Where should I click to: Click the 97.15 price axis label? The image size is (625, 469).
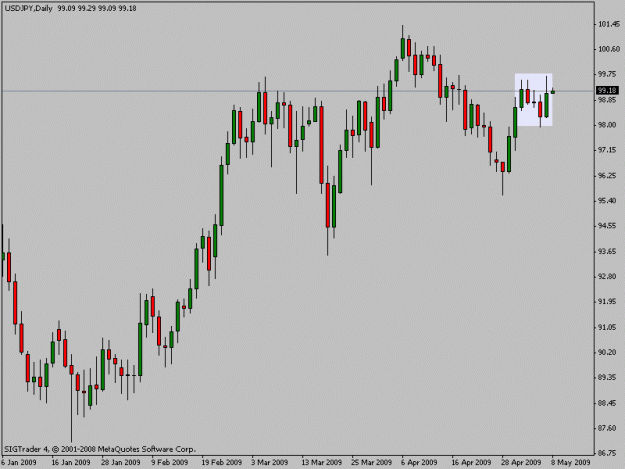(x=608, y=150)
